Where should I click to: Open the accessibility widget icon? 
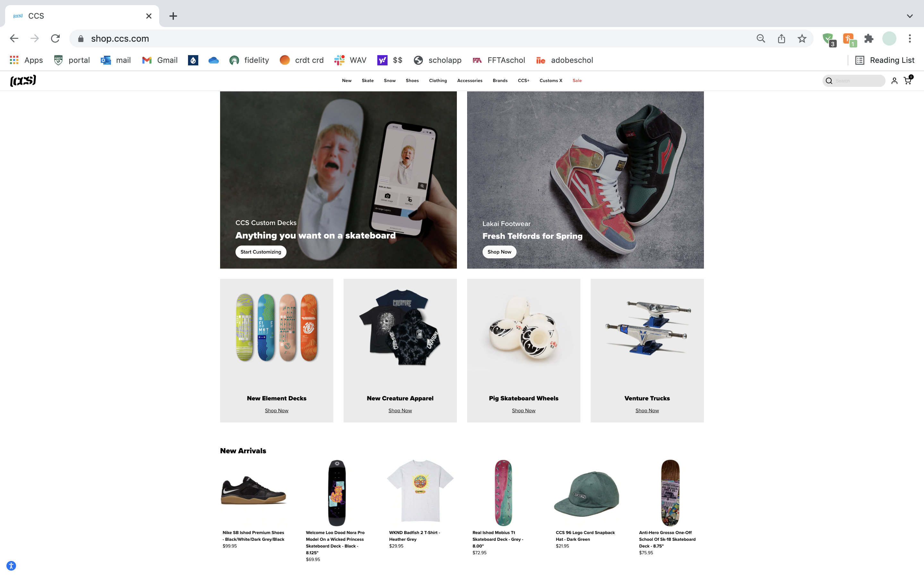click(12, 565)
